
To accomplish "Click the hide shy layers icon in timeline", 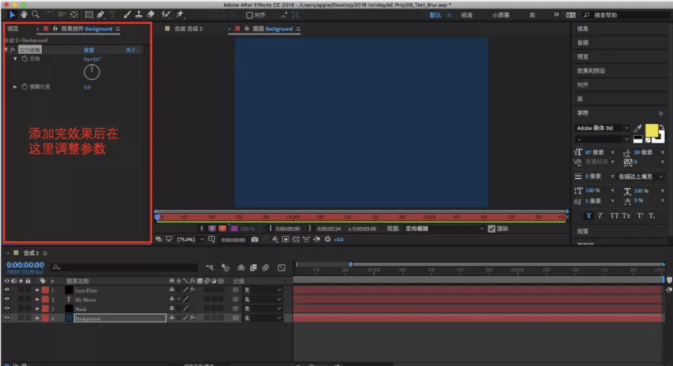I will [241, 267].
